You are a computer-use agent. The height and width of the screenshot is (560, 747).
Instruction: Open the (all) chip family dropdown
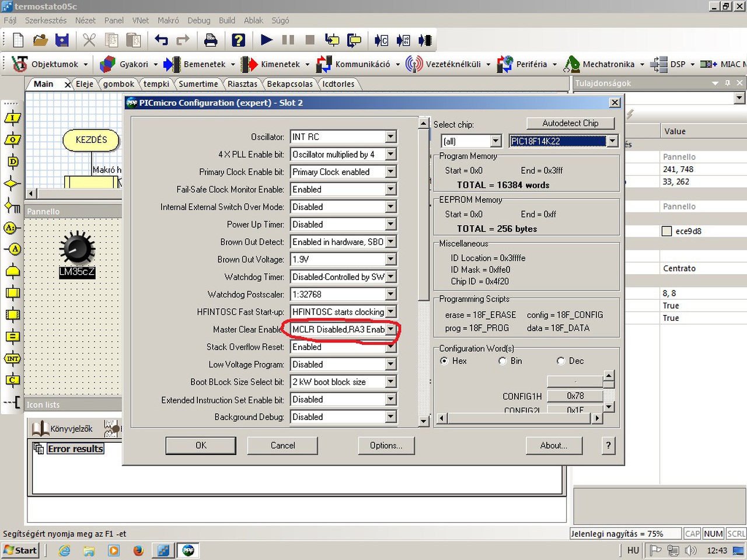[x=495, y=141]
